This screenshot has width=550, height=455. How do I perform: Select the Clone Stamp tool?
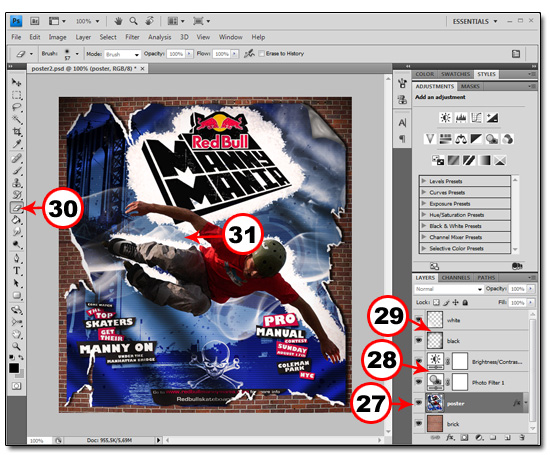click(x=16, y=183)
